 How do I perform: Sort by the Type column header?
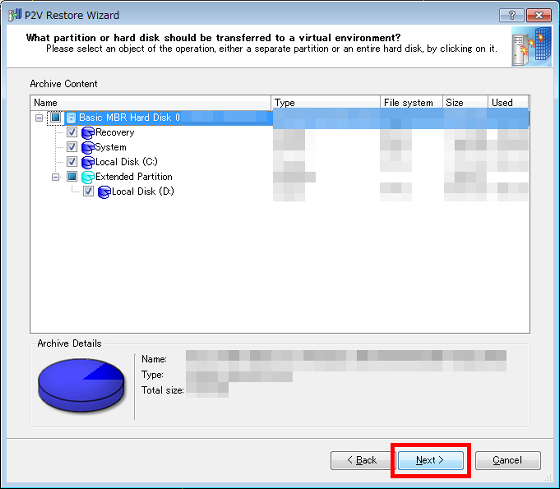pos(326,103)
